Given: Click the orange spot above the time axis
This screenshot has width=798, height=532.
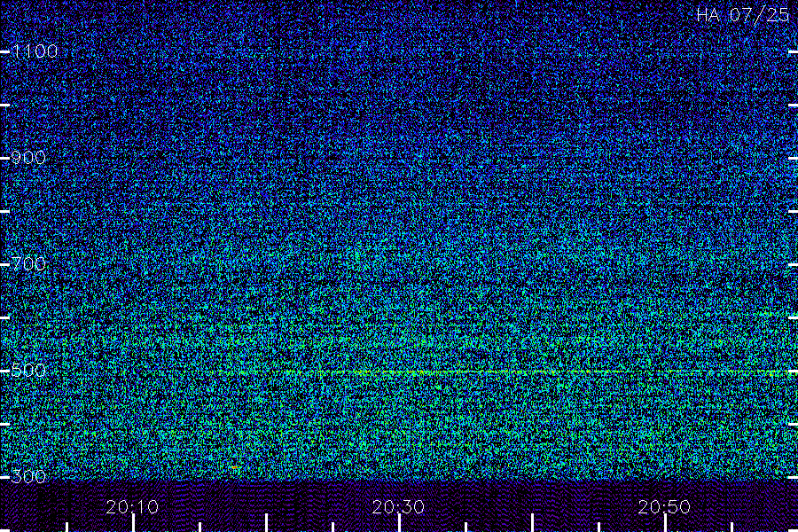Looking at the screenshot, I should (235, 467).
